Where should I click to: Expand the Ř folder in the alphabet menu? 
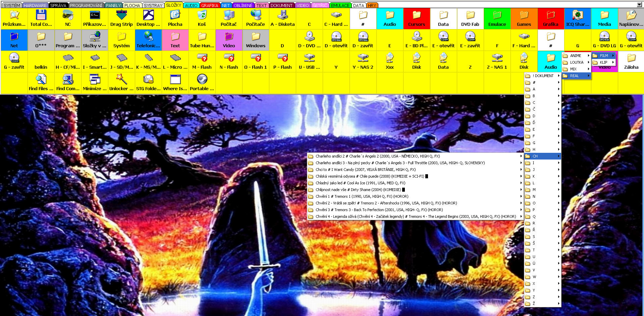point(543,230)
